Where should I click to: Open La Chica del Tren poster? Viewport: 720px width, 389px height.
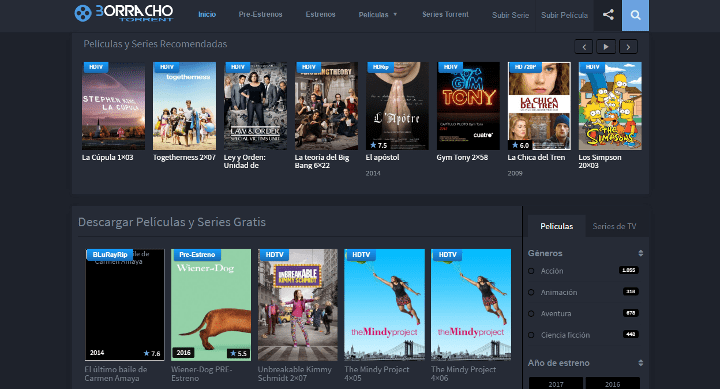[x=539, y=106]
